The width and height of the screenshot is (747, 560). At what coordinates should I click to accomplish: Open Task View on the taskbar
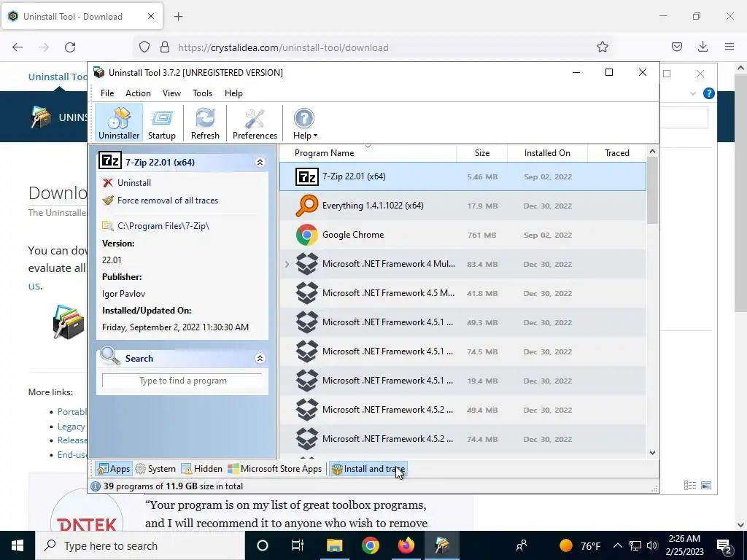pos(298,545)
